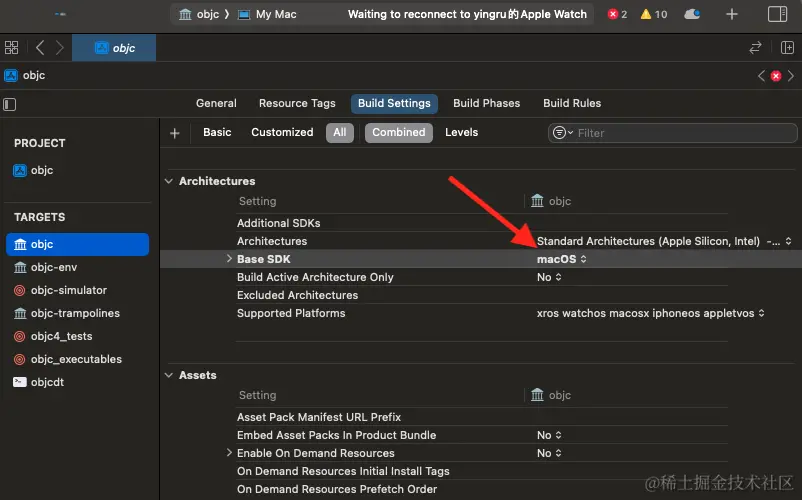Change Build Active Architecture Only value
Screen dimensions: 802x500
coord(549,277)
